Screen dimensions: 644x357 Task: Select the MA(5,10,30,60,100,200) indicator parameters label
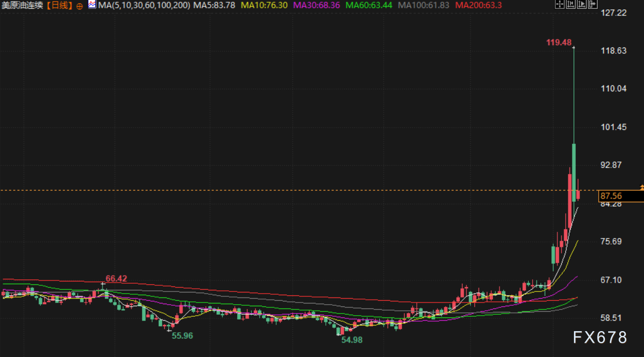pyautogui.click(x=144, y=6)
